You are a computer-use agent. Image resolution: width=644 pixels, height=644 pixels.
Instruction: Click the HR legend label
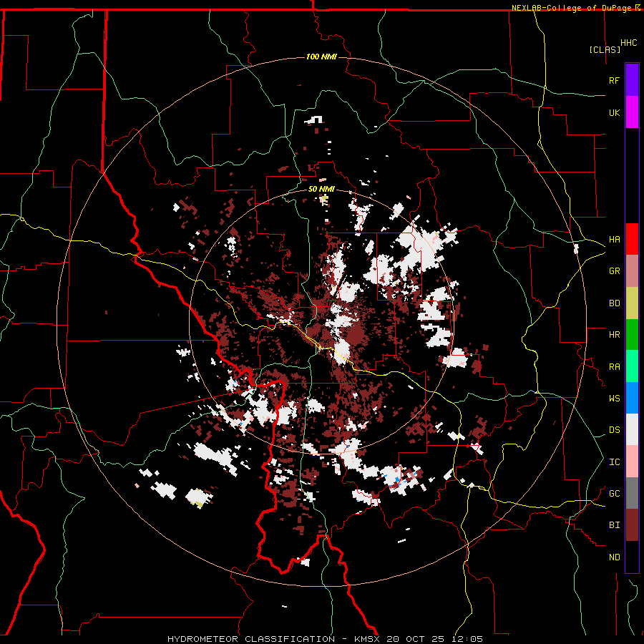[614, 335]
